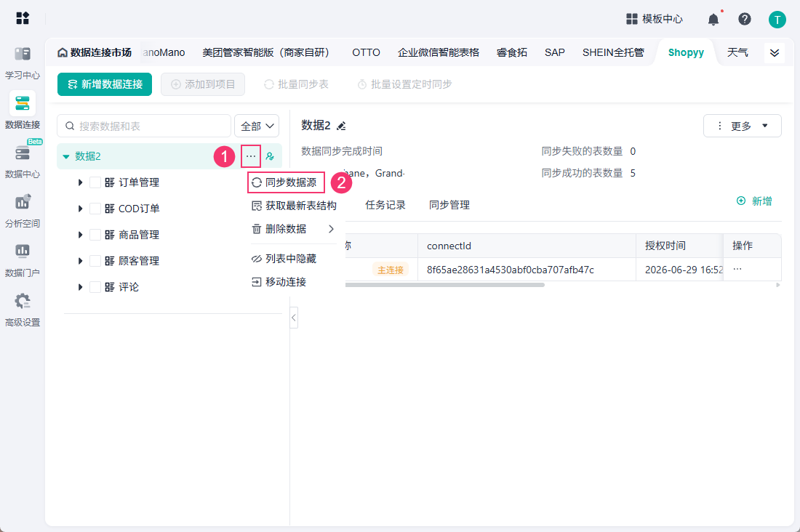Open the 全部 filter dropdown
800x532 pixels.
click(257, 126)
